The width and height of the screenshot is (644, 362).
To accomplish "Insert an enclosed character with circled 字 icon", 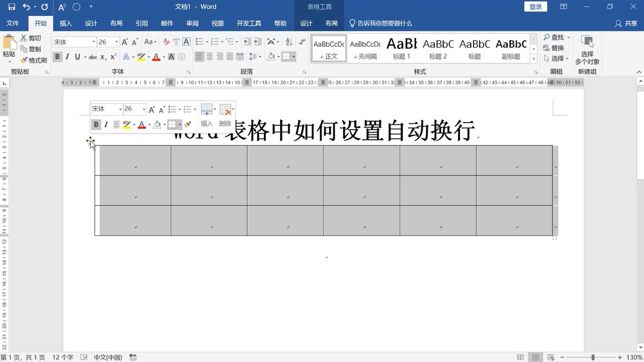I will pos(182,57).
